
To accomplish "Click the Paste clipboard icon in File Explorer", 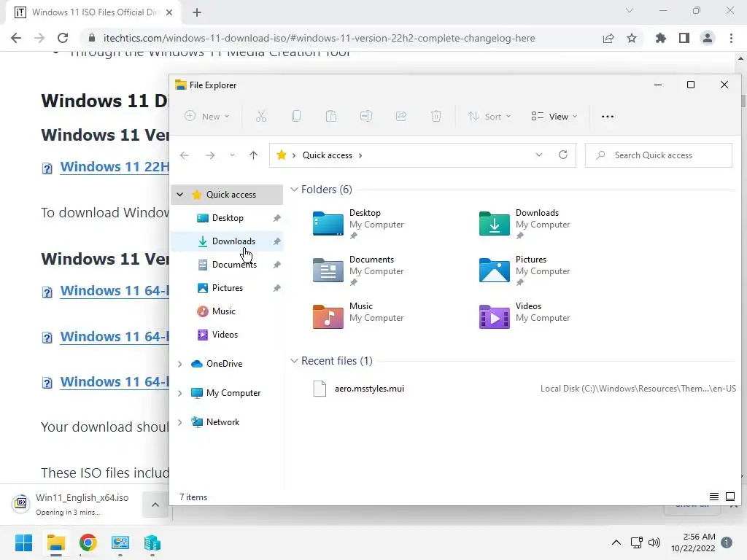I will (331, 116).
